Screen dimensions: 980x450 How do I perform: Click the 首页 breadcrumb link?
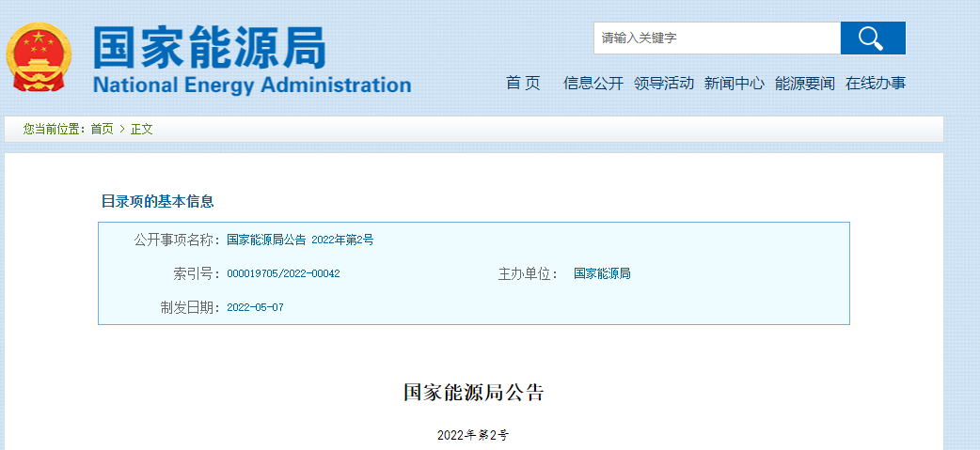click(102, 130)
